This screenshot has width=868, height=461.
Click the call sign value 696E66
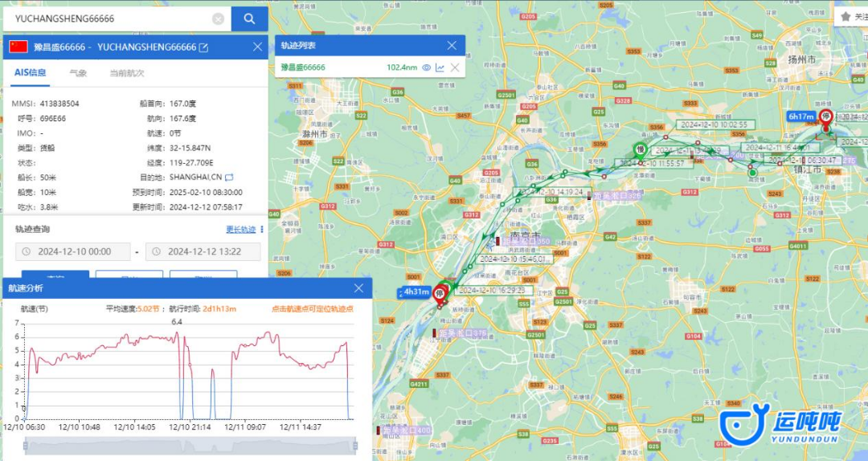(x=52, y=118)
